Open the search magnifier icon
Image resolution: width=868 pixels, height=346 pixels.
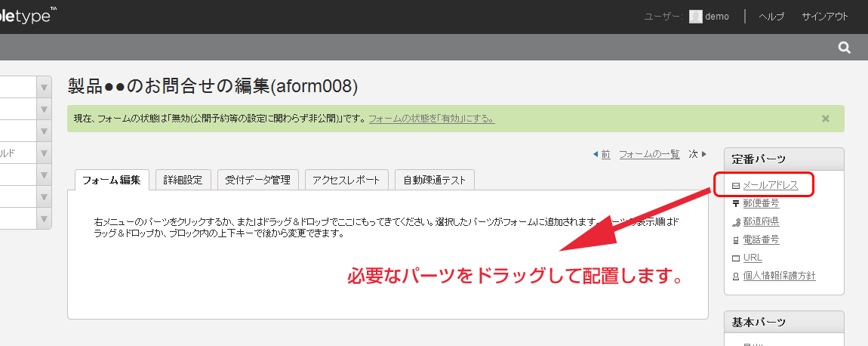tap(844, 48)
